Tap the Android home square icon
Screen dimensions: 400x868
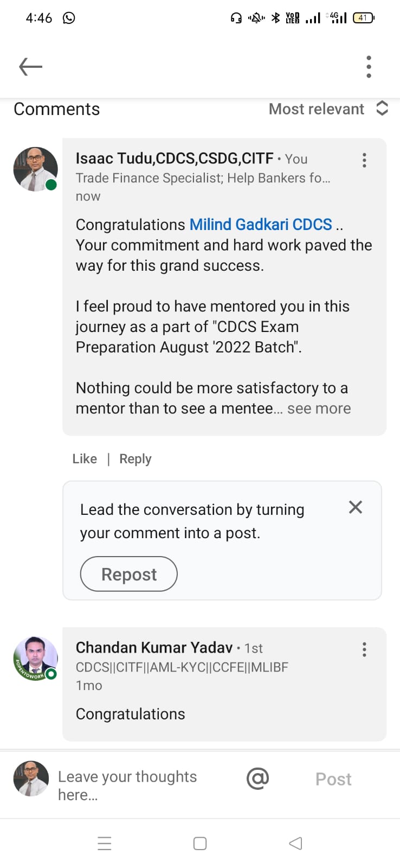(200, 844)
